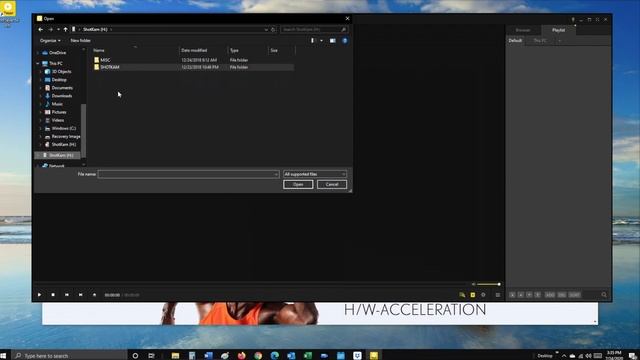Open the Organize dropdown menu
This screenshot has height=360, width=640.
[50, 40]
